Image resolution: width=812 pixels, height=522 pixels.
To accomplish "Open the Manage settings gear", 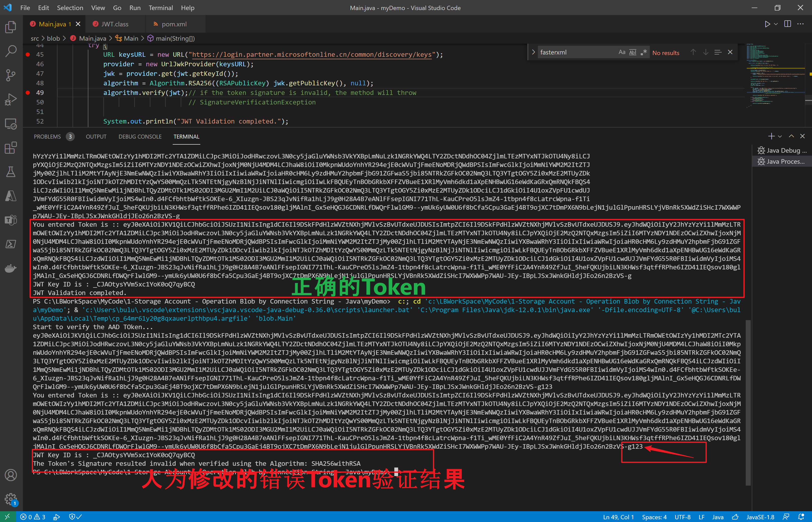I will (x=11, y=499).
